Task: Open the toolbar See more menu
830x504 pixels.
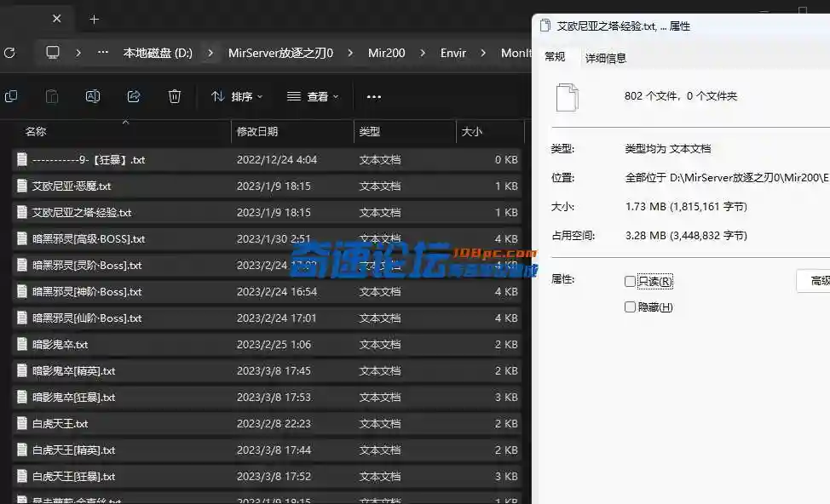Action: pyautogui.click(x=374, y=97)
